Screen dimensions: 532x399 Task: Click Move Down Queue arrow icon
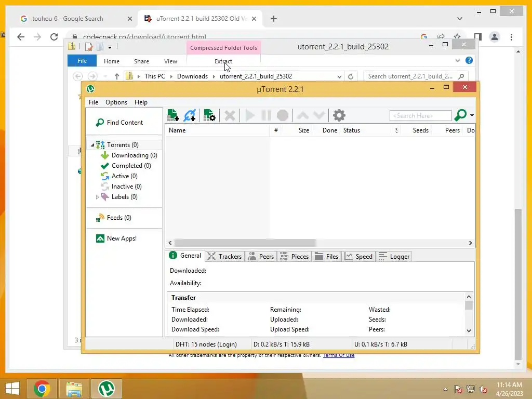[x=319, y=116]
